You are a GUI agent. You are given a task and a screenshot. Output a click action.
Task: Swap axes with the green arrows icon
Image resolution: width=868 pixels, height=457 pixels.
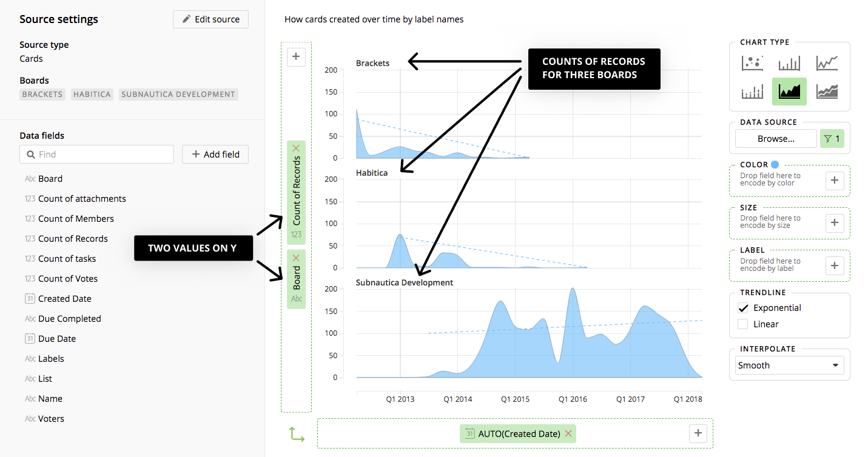tap(297, 434)
